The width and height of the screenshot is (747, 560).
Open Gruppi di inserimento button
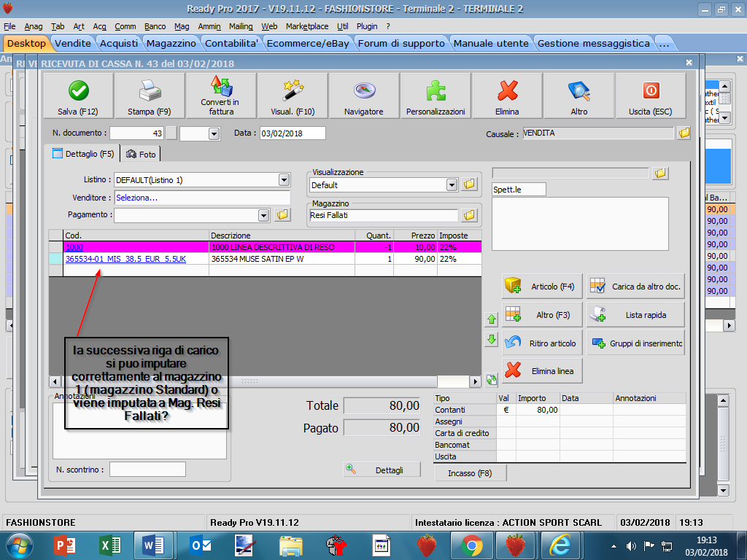tap(635, 343)
